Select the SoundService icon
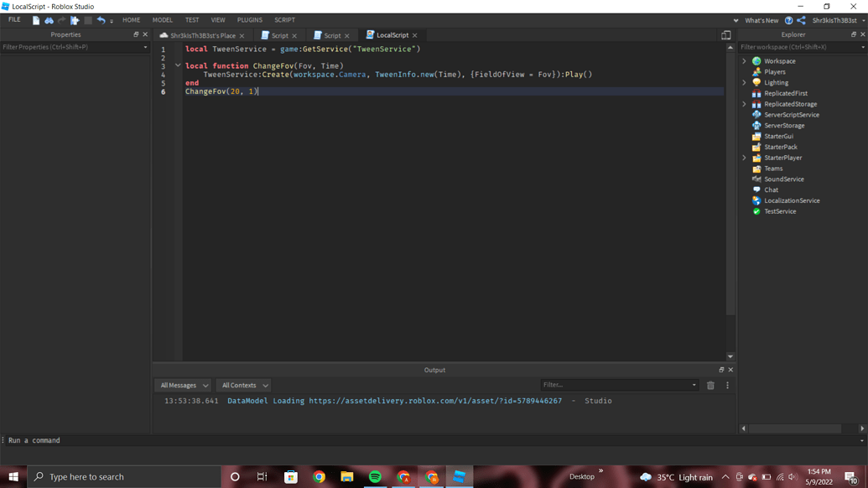868x488 pixels. click(x=756, y=179)
